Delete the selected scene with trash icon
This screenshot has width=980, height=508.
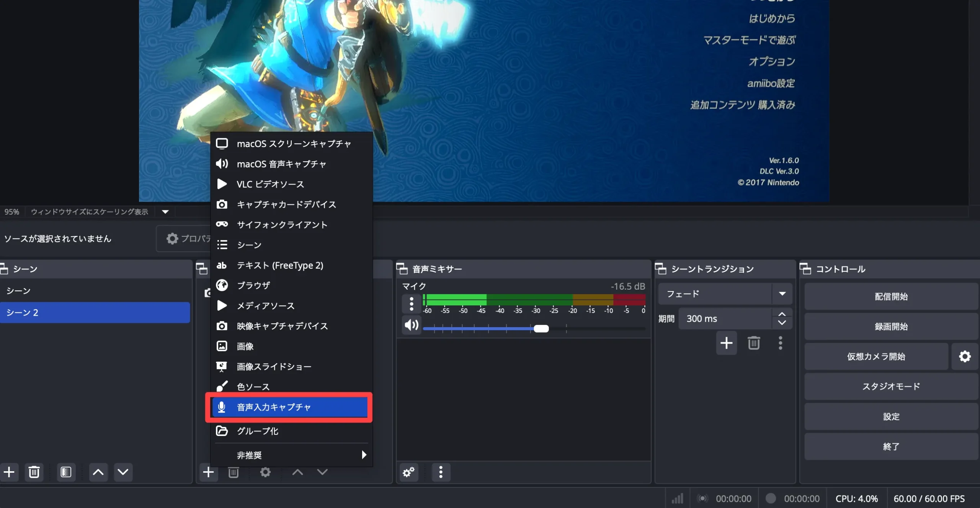(x=34, y=472)
